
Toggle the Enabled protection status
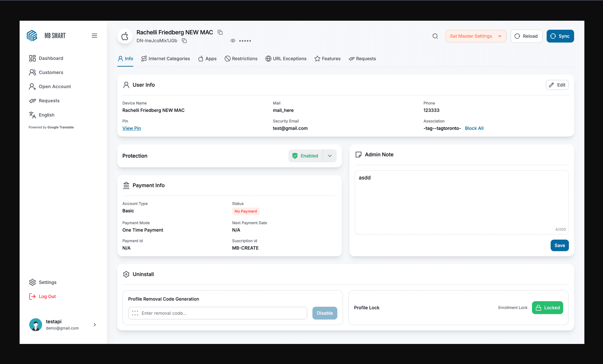(306, 156)
